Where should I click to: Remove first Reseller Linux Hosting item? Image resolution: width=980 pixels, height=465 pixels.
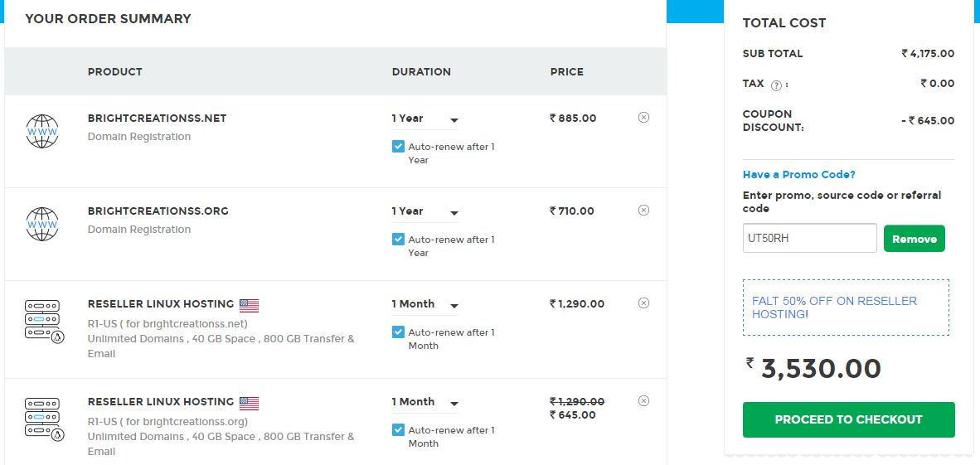pos(643,303)
